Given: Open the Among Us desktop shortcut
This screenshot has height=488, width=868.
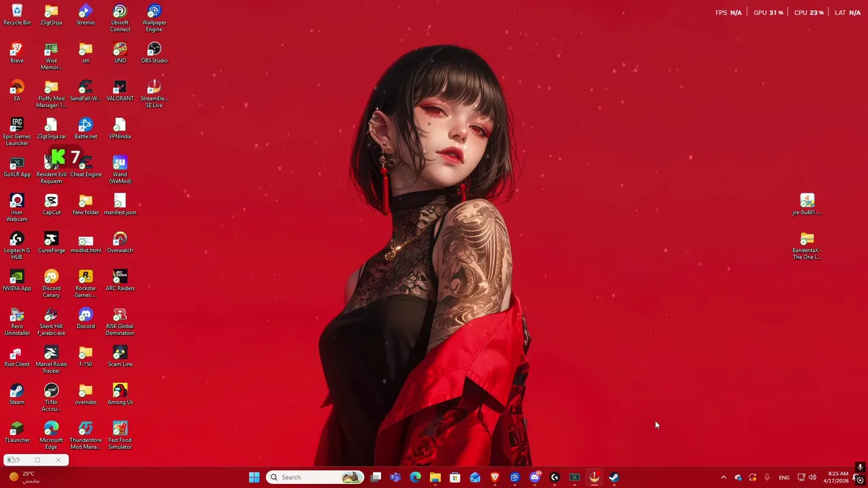Looking at the screenshot, I should point(120,394).
